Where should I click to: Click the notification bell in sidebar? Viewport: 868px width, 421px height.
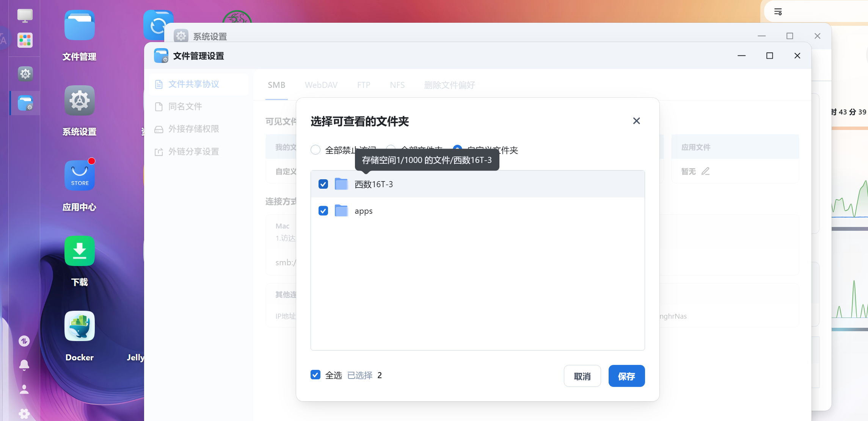point(24,365)
